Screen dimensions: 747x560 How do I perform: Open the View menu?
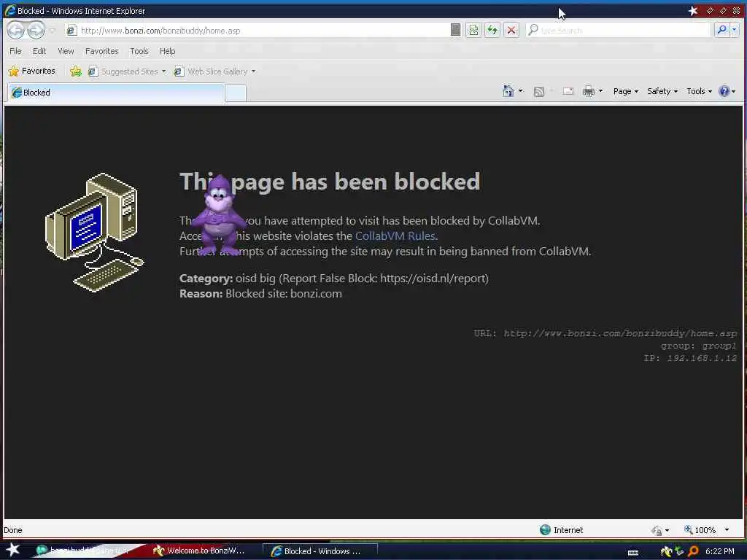(x=66, y=51)
